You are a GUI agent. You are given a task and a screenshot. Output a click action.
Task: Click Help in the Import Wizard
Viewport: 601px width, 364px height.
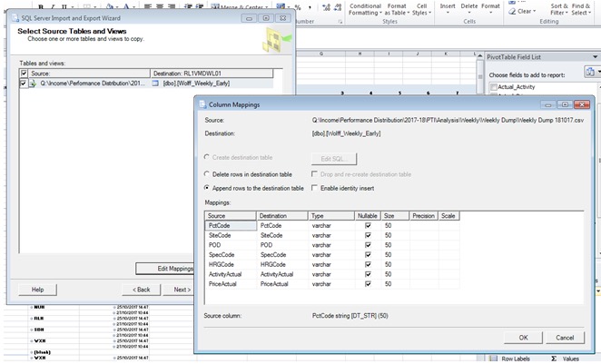pos(37,290)
